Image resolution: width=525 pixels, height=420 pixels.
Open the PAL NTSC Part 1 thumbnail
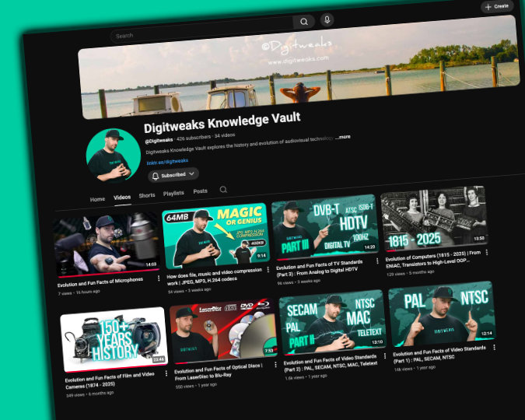point(442,313)
